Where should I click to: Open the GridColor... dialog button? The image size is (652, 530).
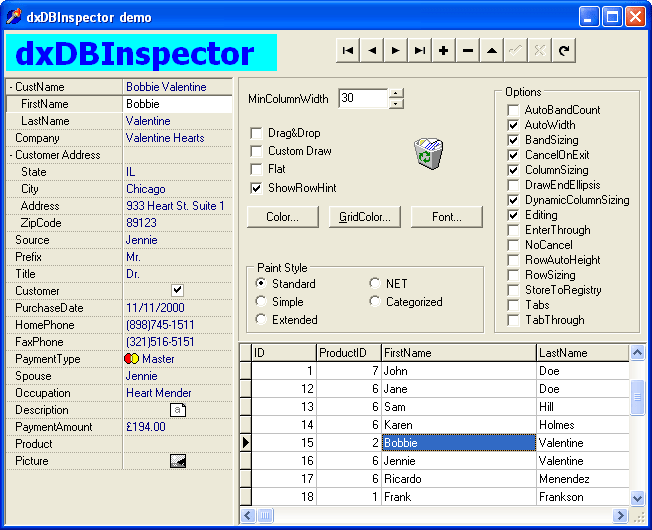point(365,217)
